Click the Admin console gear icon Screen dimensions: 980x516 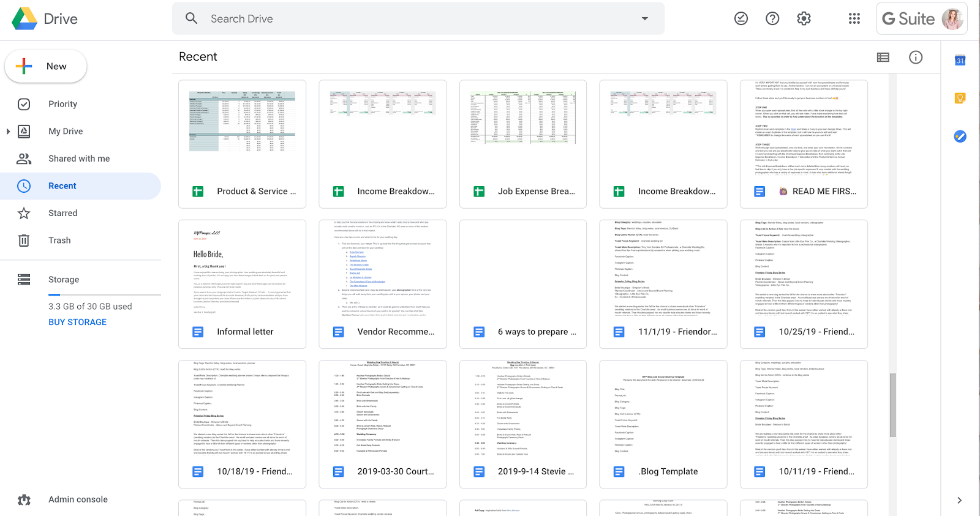click(x=24, y=499)
